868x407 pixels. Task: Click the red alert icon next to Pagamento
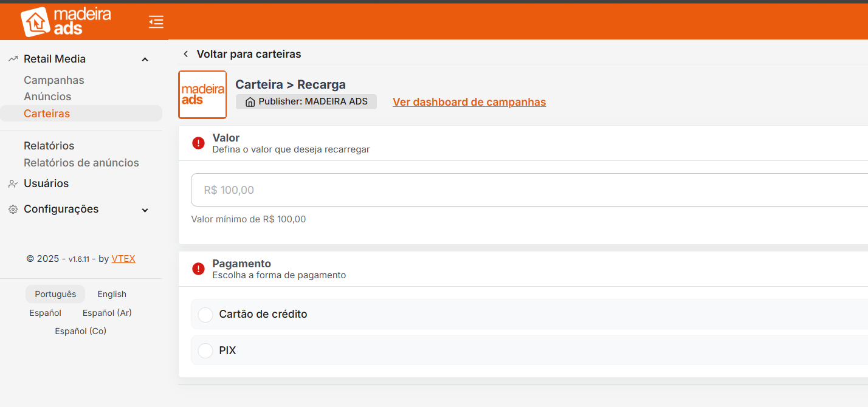pos(198,268)
